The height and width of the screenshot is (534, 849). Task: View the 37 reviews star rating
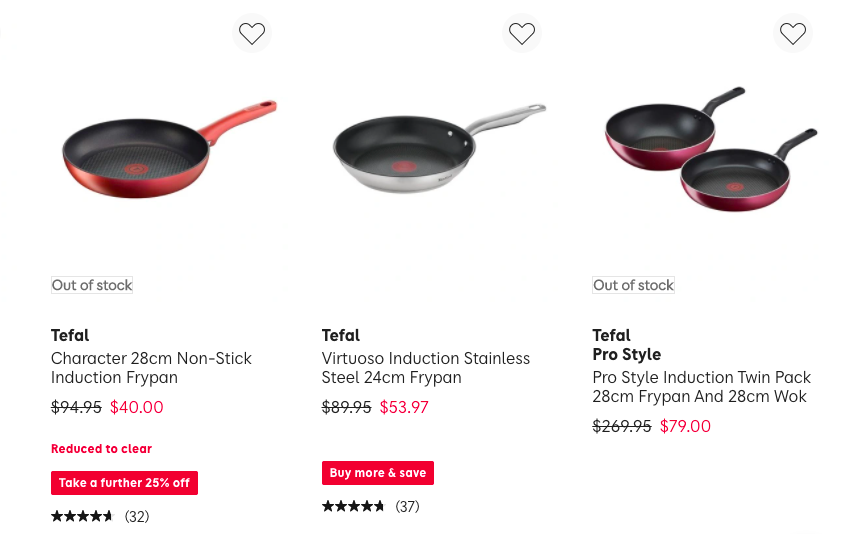click(x=371, y=506)
